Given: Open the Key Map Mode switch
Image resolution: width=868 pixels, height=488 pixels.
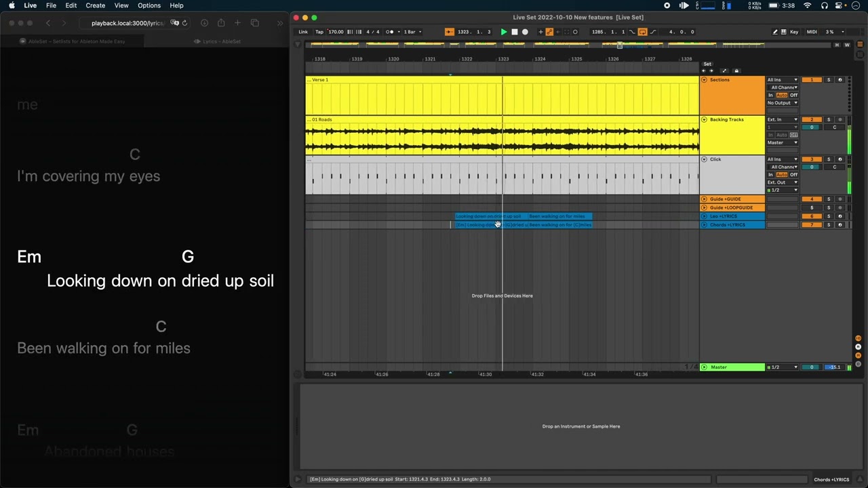Looking at the screenshot, I should pos(794,32).
